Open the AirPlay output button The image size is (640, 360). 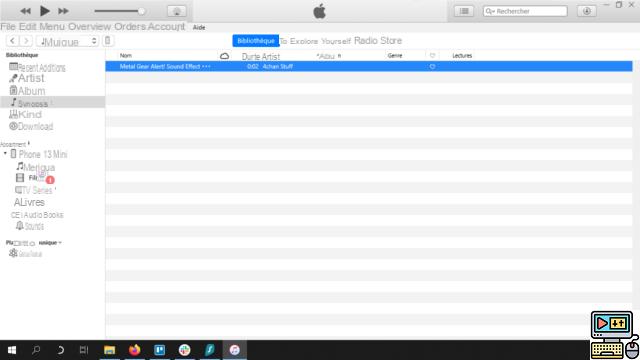point(177,11)
